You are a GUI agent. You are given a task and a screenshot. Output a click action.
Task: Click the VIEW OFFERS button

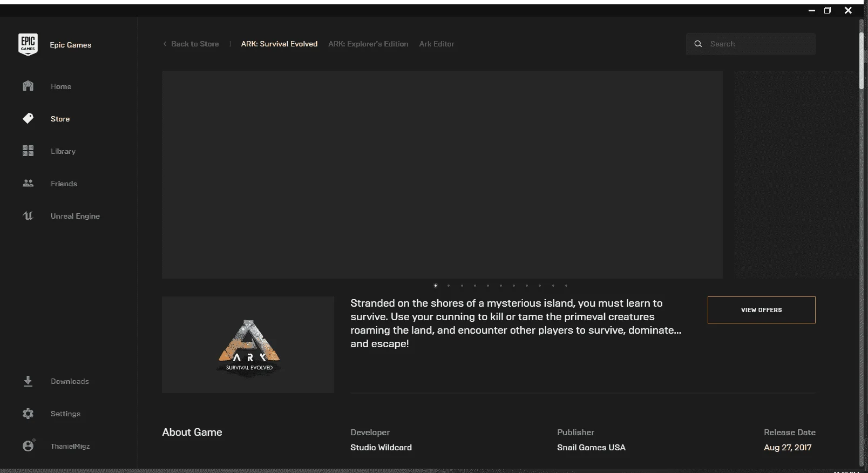click(x=761, y=310)
